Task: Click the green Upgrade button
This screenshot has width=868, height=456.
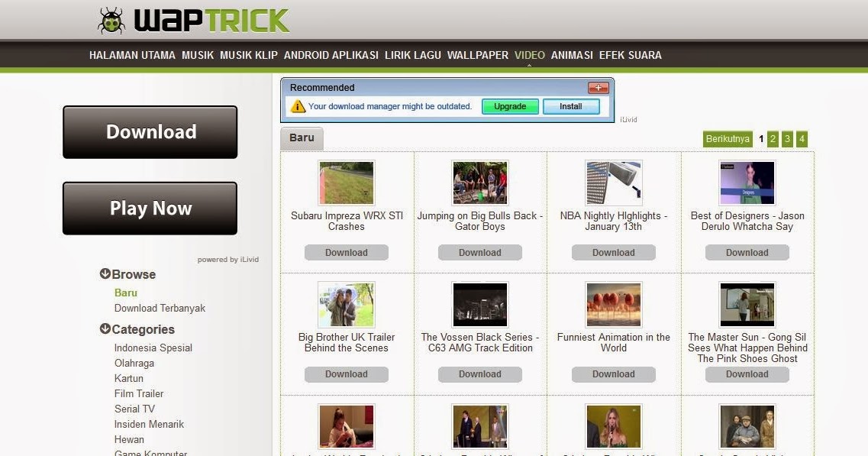Action: [x=510, y=106]
